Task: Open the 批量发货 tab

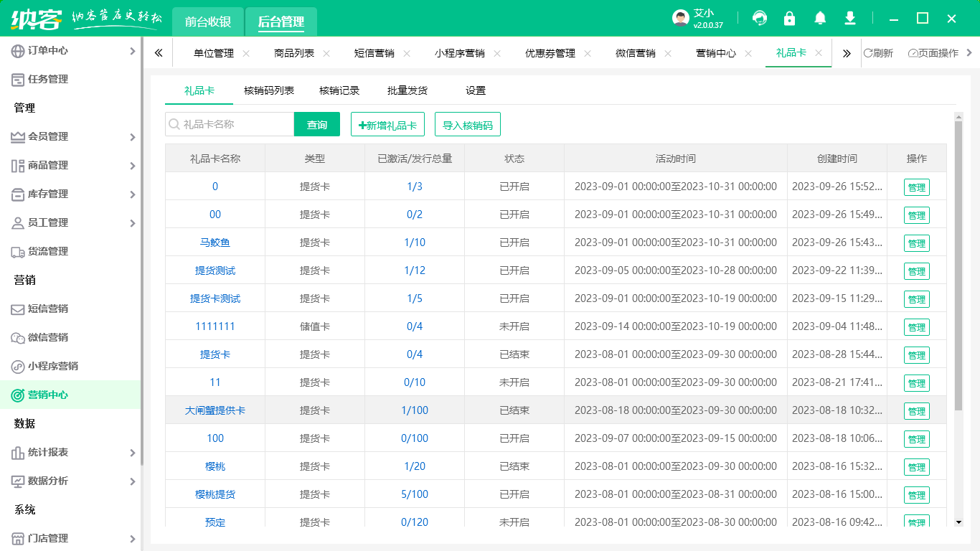Action: (x=407, y=90)
